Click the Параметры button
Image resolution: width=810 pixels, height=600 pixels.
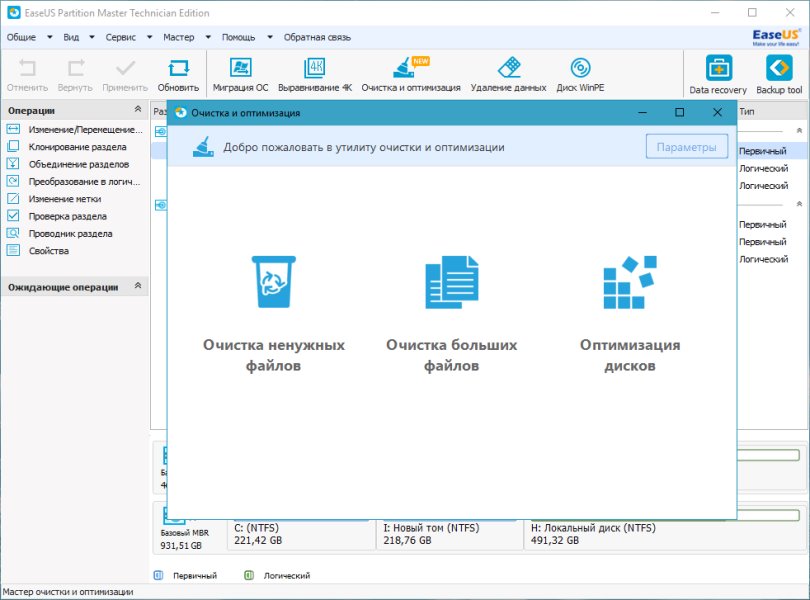[x=686, y=147]
